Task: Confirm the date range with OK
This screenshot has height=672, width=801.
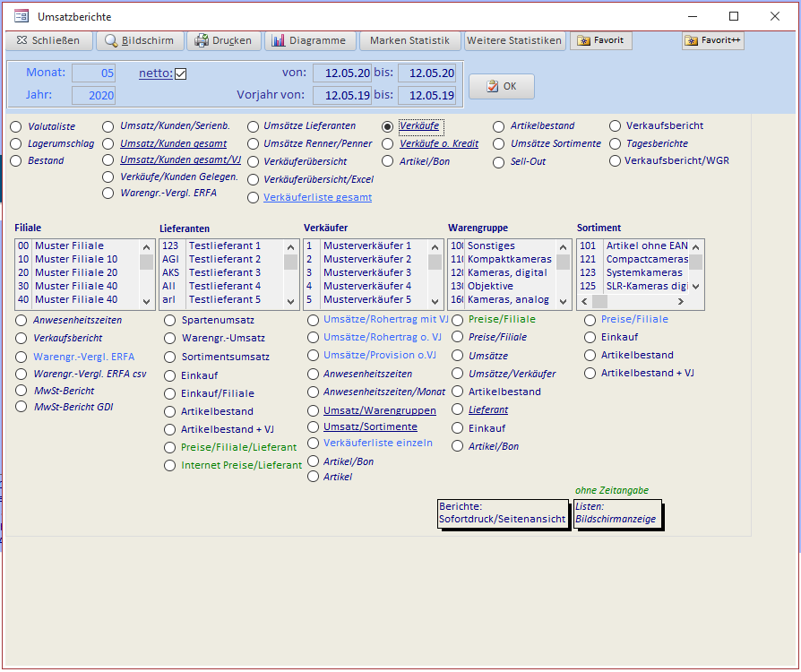Action: click(502, 86)
